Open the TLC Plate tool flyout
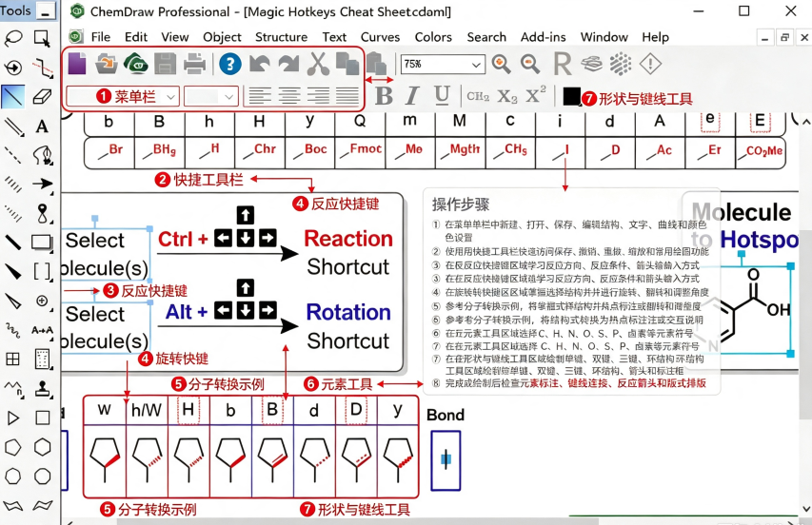 tap(42, 359)
